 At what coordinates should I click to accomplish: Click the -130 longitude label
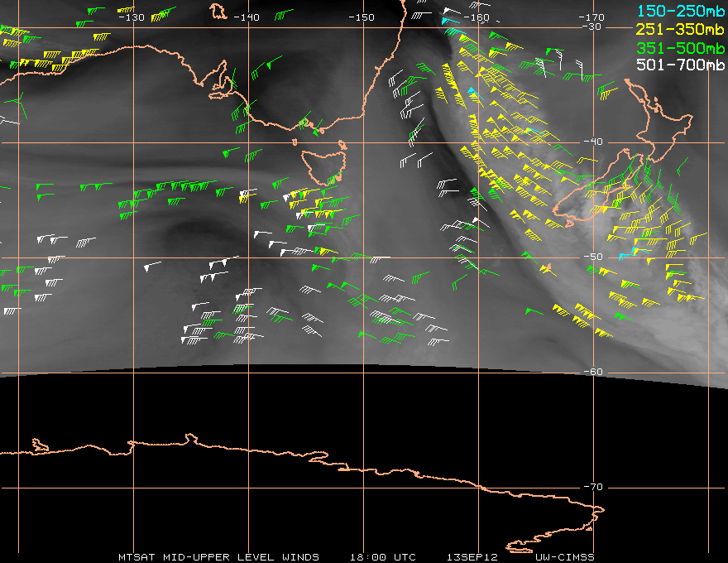pos(132,17)
